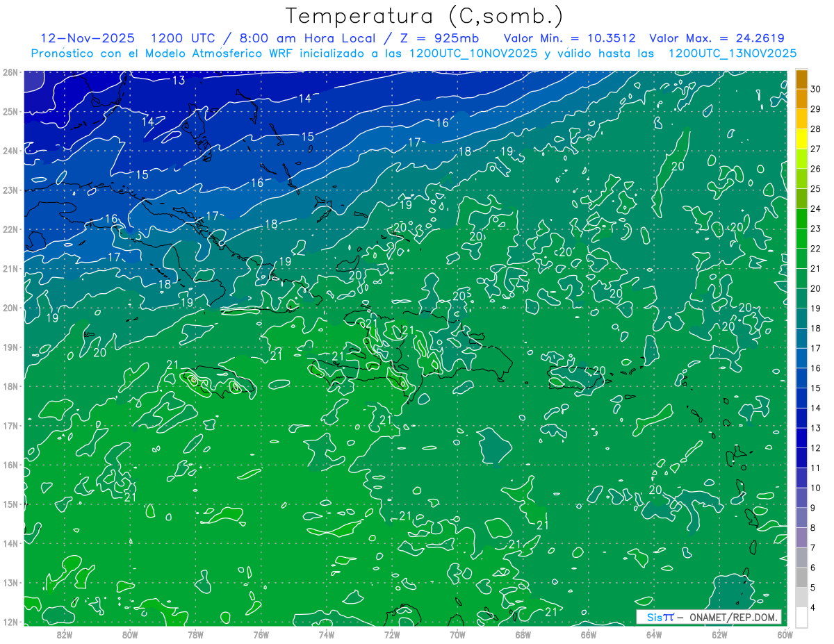Click the 'Temperatura (C,somb.)' map title
The image size is (834, 644).
[x=425, y=16]
